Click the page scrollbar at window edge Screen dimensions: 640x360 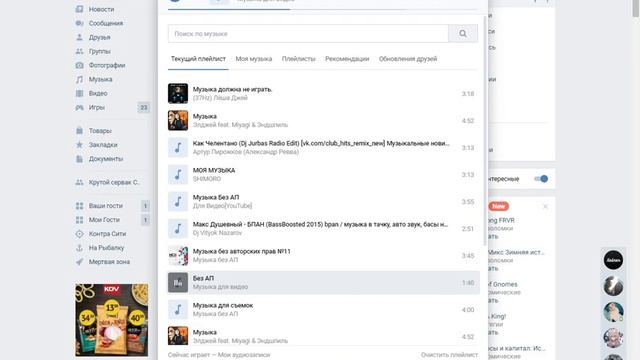pyautogui.click(x=636, y=8)
